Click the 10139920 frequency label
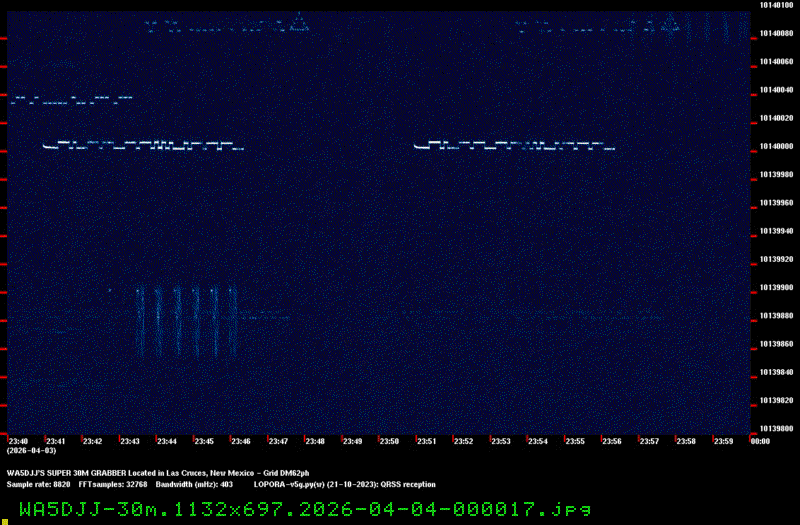The height and width of the screenshot is (525, 800). [776, 259]
